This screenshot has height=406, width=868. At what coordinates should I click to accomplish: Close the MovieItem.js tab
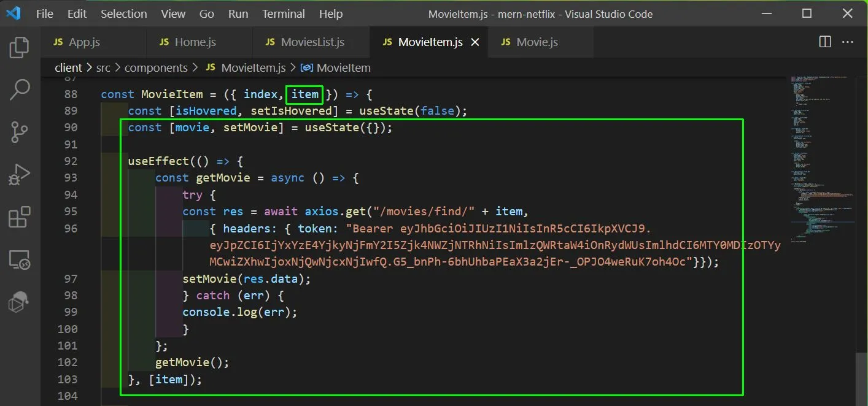475,42
